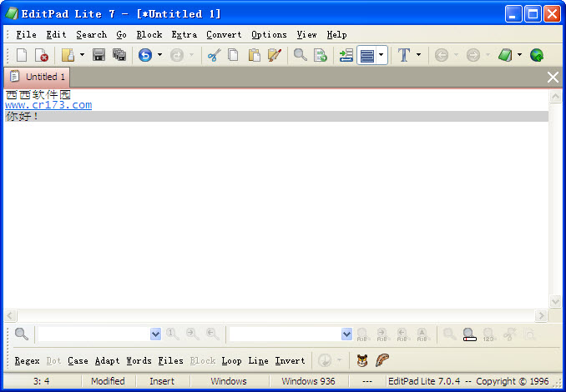Click the Save All icon
This screenshot has height=392, width=566.
tap(119, 55)
